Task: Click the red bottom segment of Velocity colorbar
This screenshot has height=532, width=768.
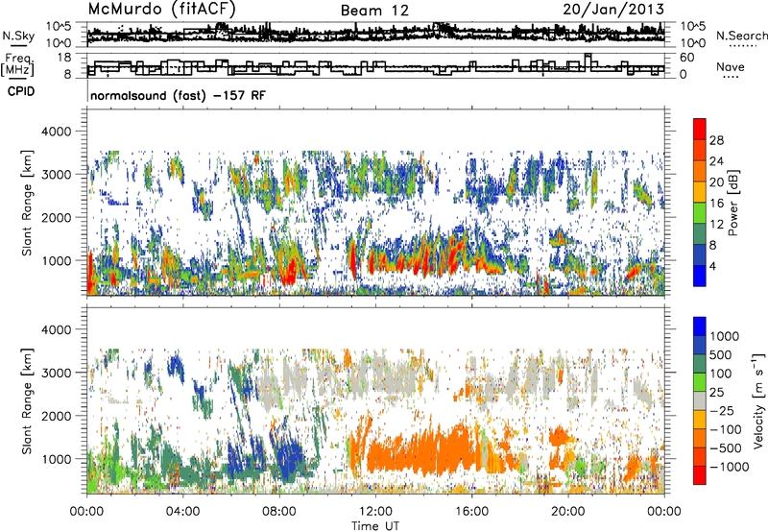Action: pyautogui.click(x=700, y=475)
